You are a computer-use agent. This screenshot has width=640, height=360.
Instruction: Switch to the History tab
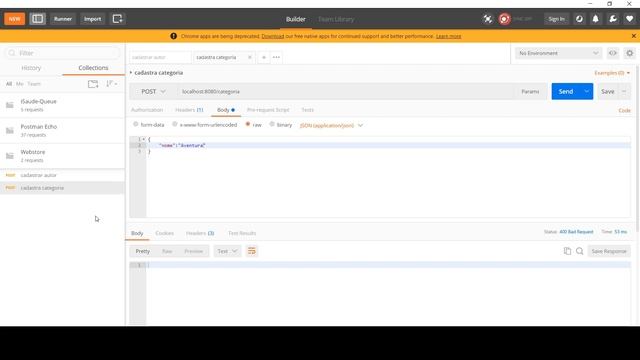point(31,68)
